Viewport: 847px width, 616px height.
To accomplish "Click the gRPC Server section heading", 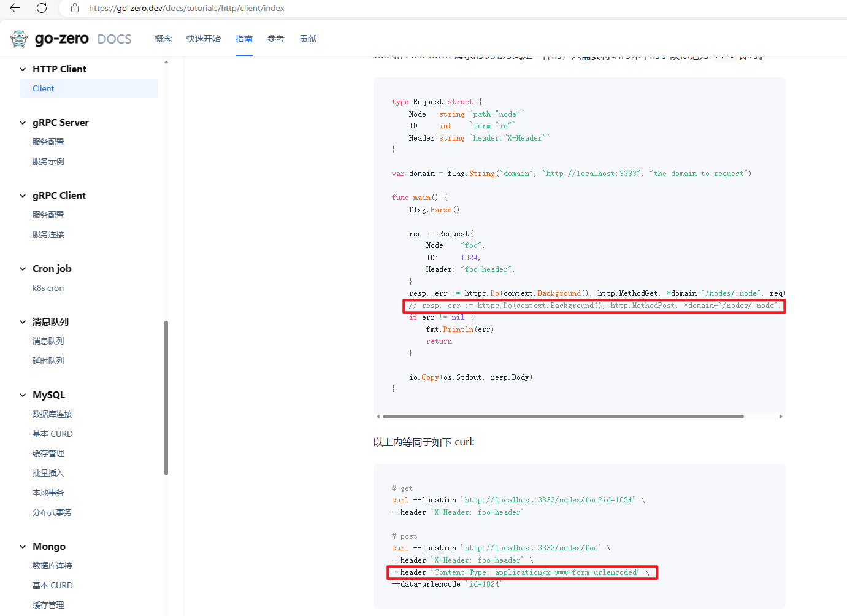I will point(61,123).
